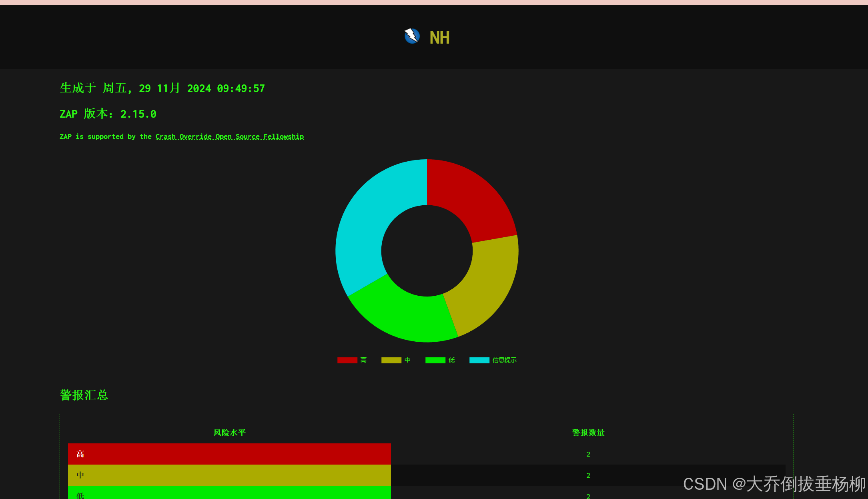Click alert count 2 in 高 row

click(588, 454)
